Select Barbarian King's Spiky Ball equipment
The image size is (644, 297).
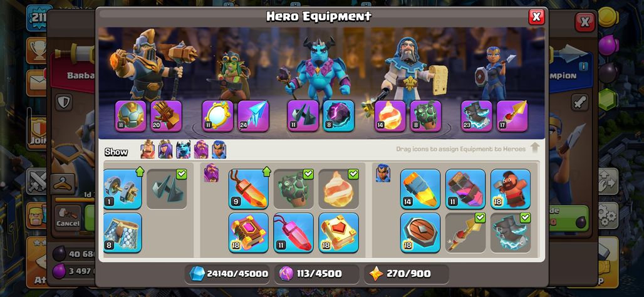click(x=130, y=117)
